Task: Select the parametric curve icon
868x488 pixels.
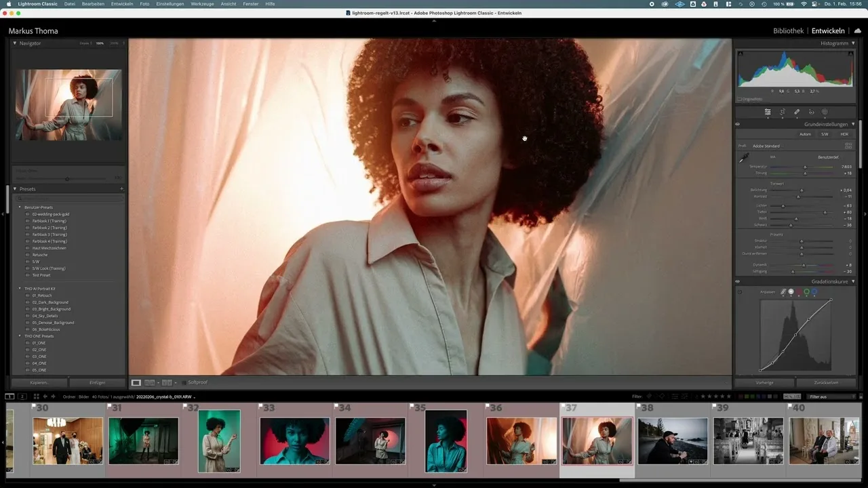Action: coord(783,292)
